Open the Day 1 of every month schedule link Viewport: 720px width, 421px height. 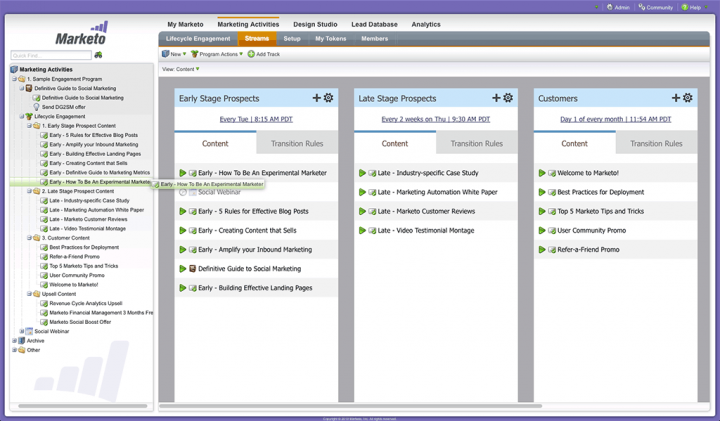click(615, 119)
